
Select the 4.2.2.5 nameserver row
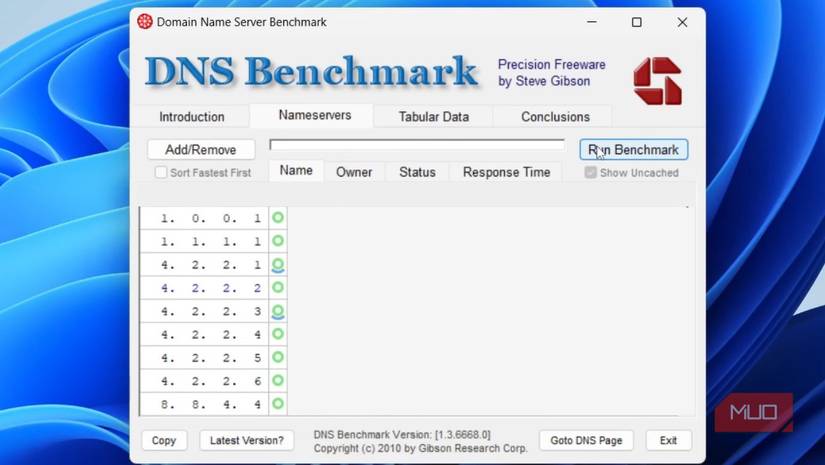tap(205, 358)
